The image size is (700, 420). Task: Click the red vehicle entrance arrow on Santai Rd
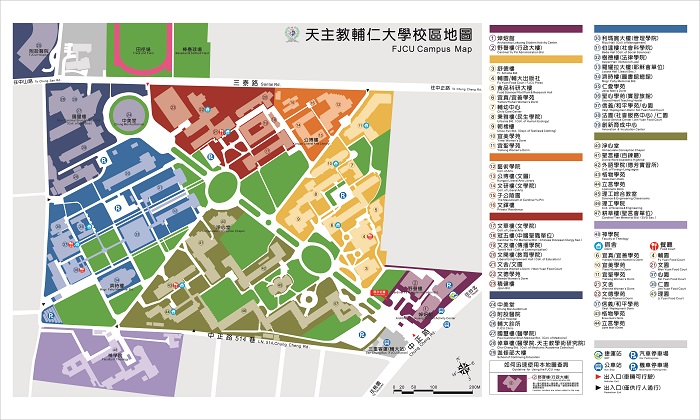148,84
